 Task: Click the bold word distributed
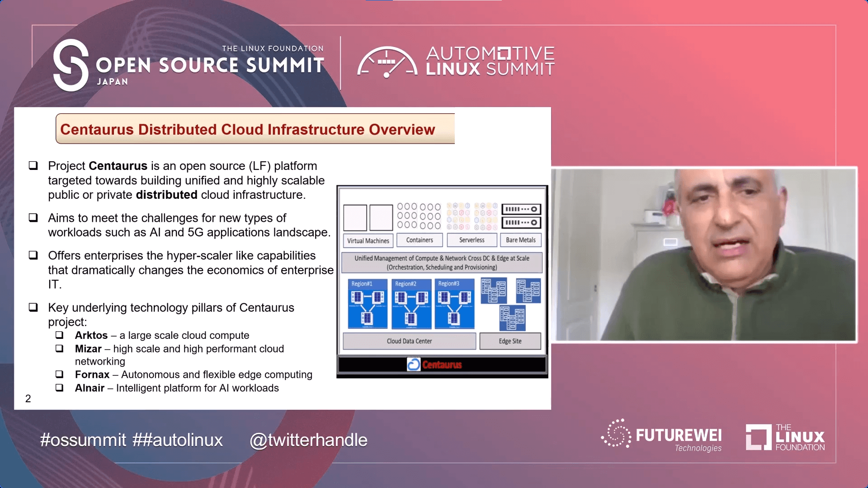pos(166,195)
